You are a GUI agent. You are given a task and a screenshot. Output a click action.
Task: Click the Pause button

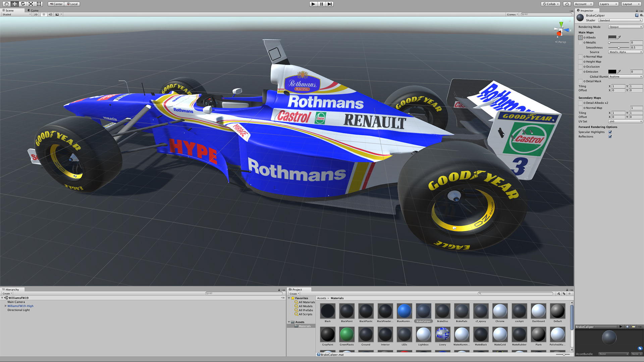[321, 4]
